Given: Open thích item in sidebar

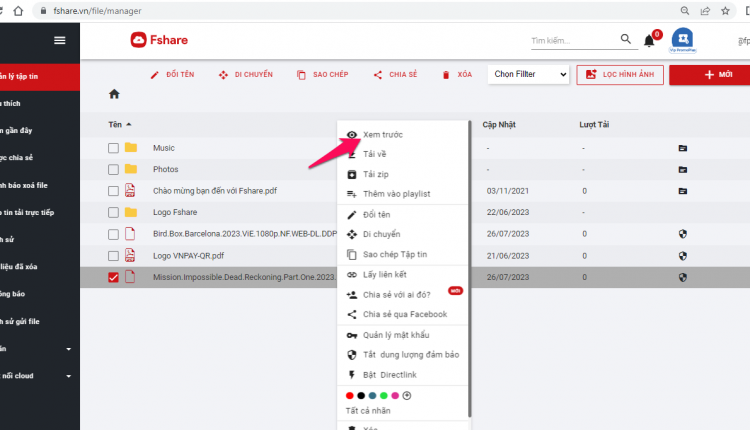Looking at the screenshot, I should click(40, 103).
